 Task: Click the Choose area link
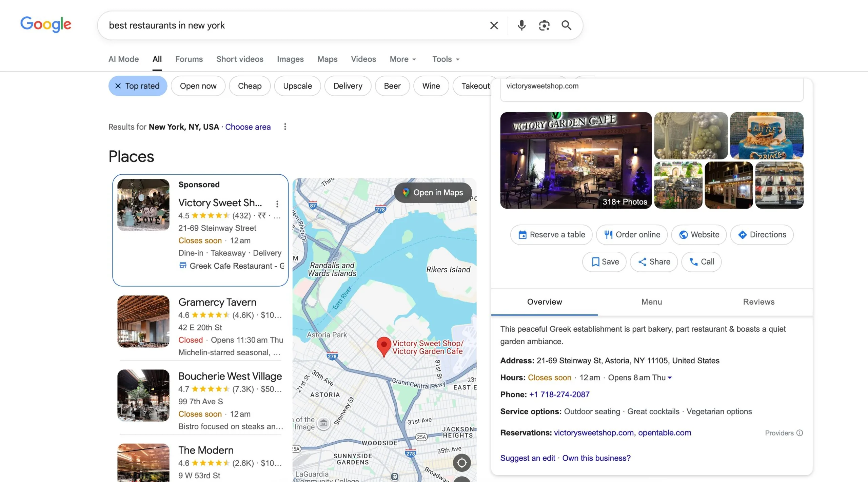[248, 127]
